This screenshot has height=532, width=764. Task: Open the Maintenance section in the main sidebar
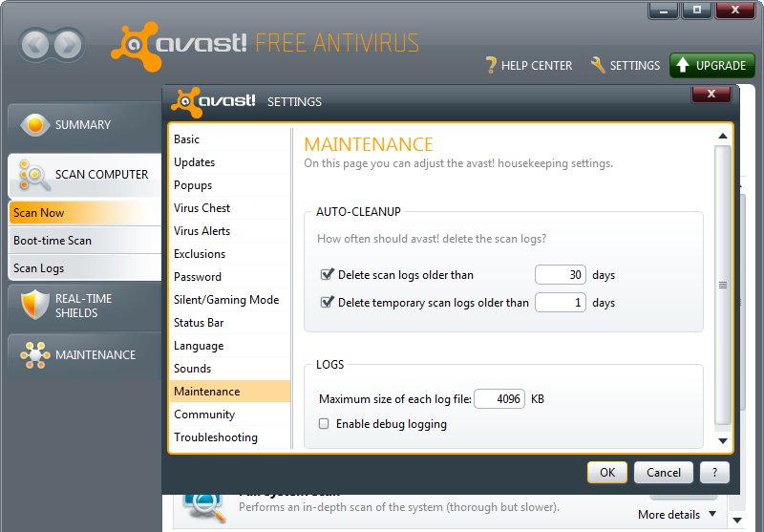tap(85, 355)
